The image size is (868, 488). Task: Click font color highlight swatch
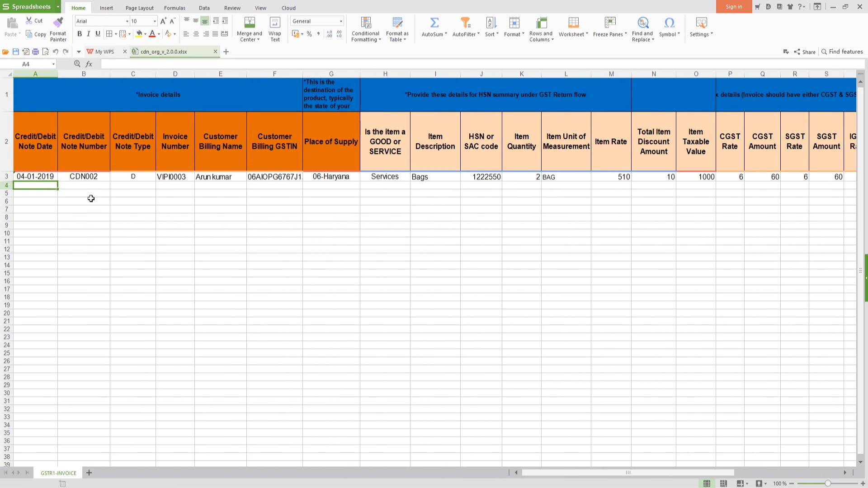pos(153,34)
